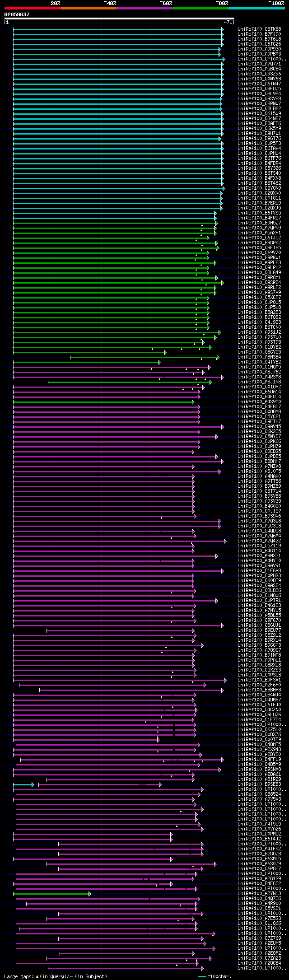Click the yellow gap marker in the bottom legend
The image size is (289, 980).
[x=37, y=976]
